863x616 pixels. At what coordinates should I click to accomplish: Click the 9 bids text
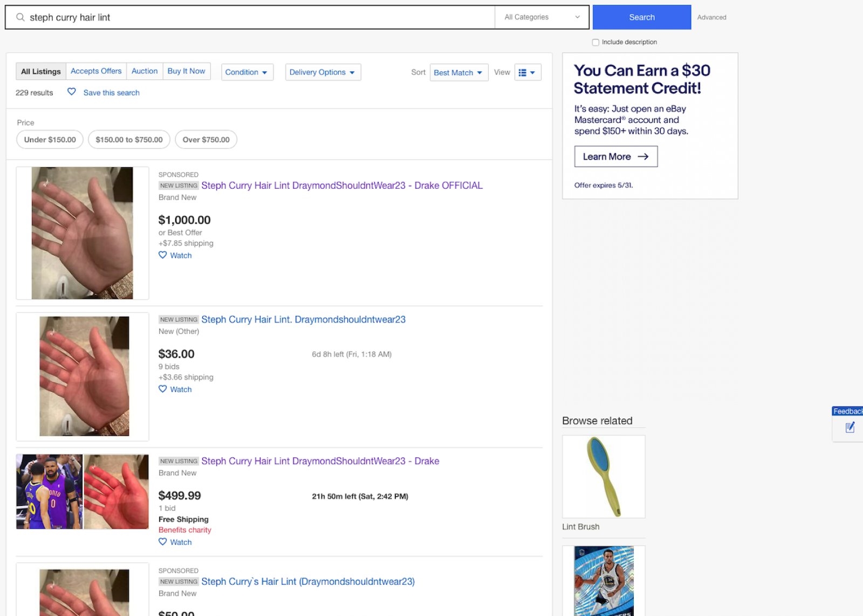pos(169,367)
